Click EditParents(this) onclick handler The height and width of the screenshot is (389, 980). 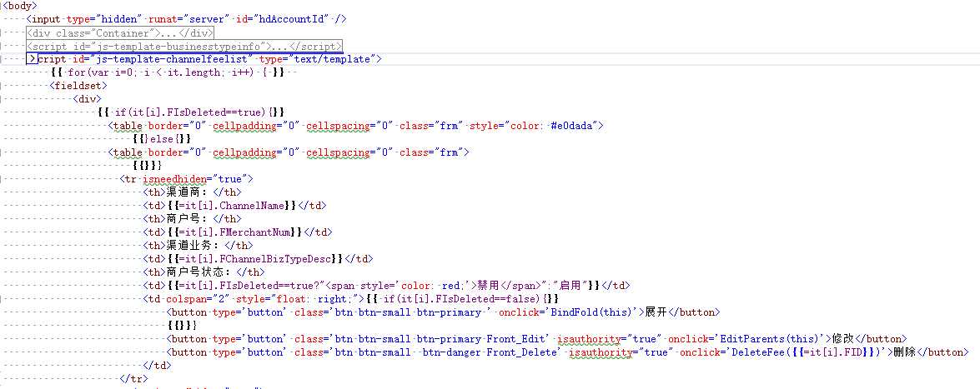pos(768,338)
